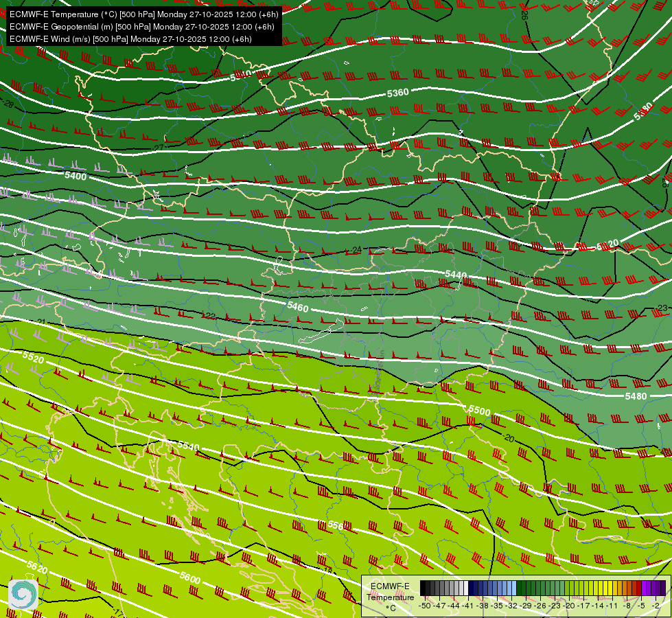Click the -32 value on the legend scale
Screen dimensions: 672x618
pos(511,606)
